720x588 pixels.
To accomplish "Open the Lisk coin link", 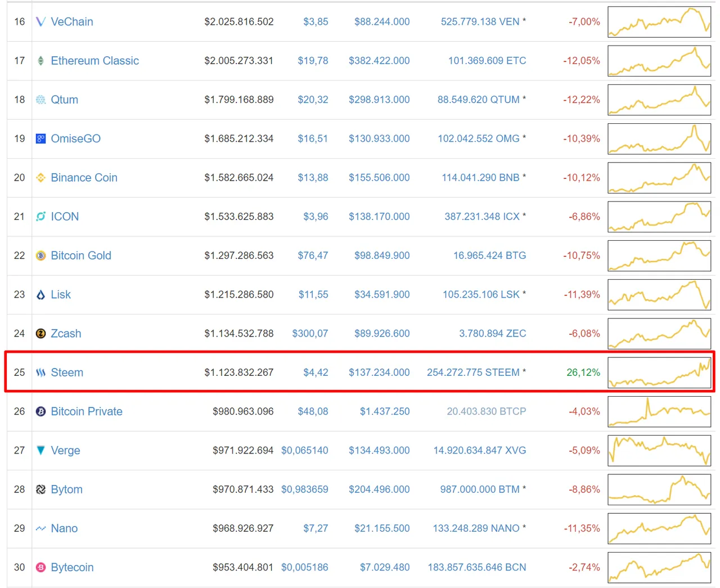I will coord(61,294).
